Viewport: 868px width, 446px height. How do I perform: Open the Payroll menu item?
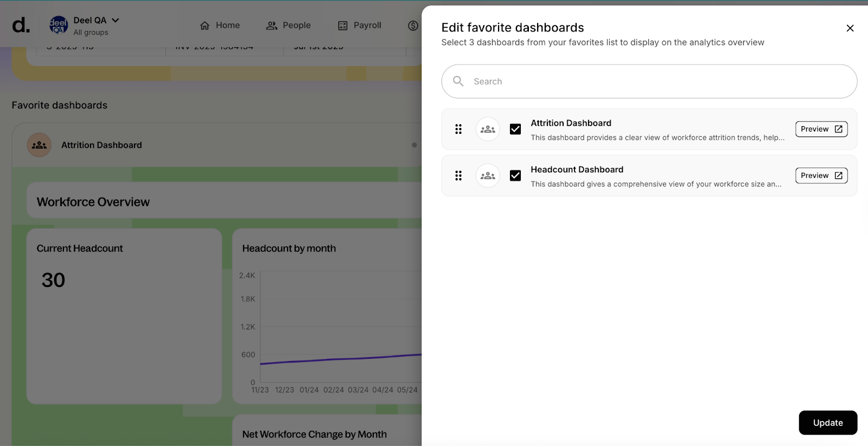(360, 25)
